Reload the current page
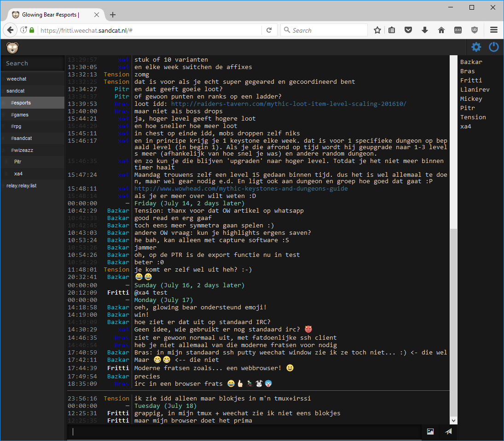504x441 pixels. point(269,30)
